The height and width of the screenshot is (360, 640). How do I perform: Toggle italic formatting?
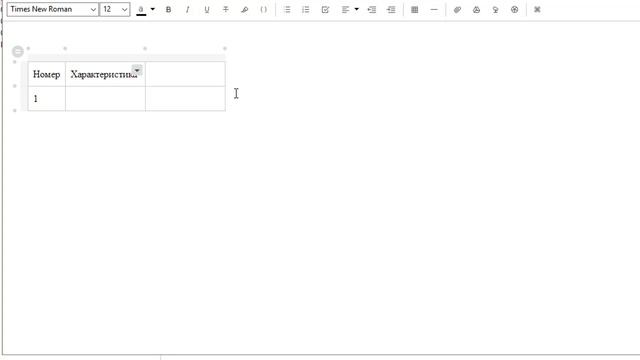pos(187,9)
